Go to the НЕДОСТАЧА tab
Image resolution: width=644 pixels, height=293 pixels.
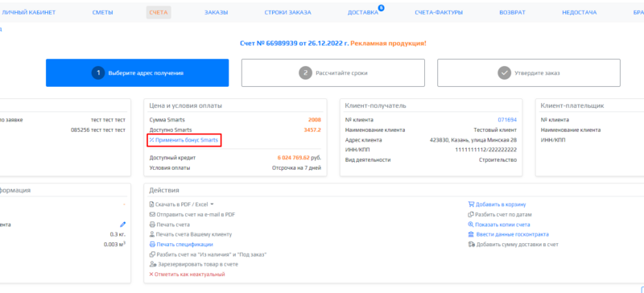579,12
